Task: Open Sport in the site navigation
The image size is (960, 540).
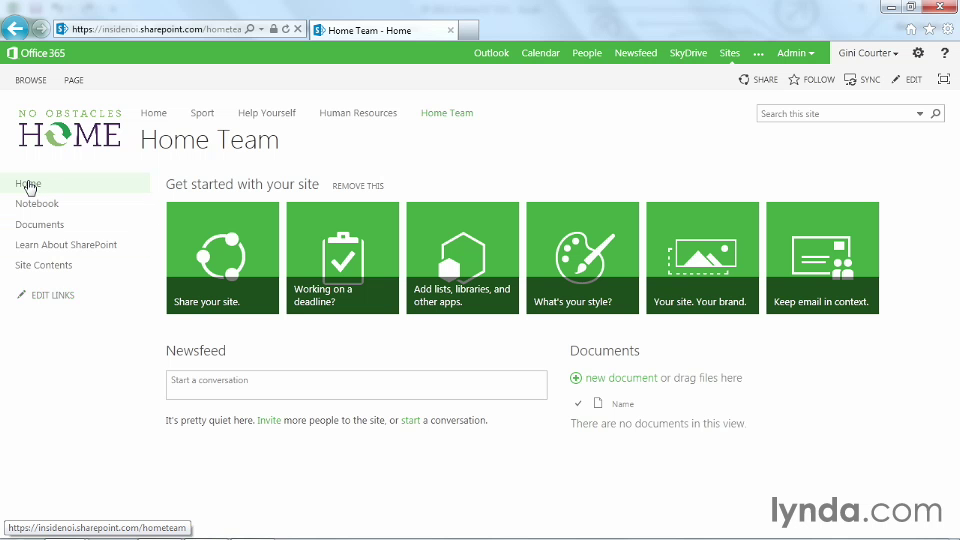Action: [202, 113]
